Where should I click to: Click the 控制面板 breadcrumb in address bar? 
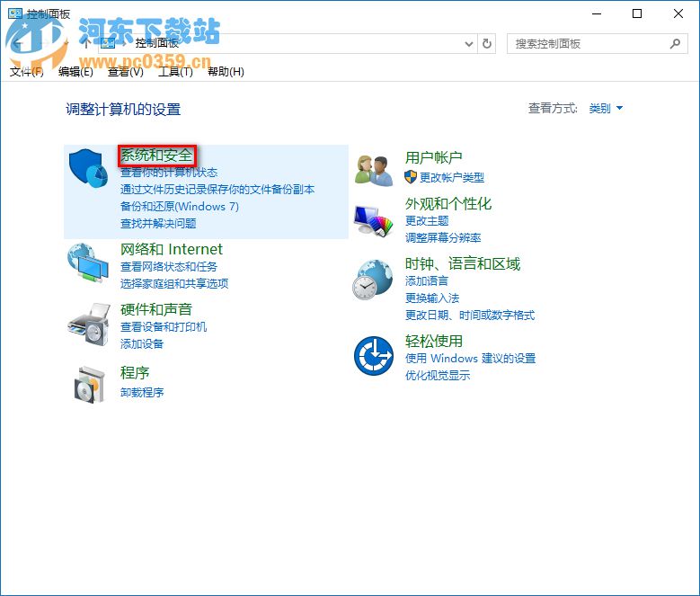157,43
